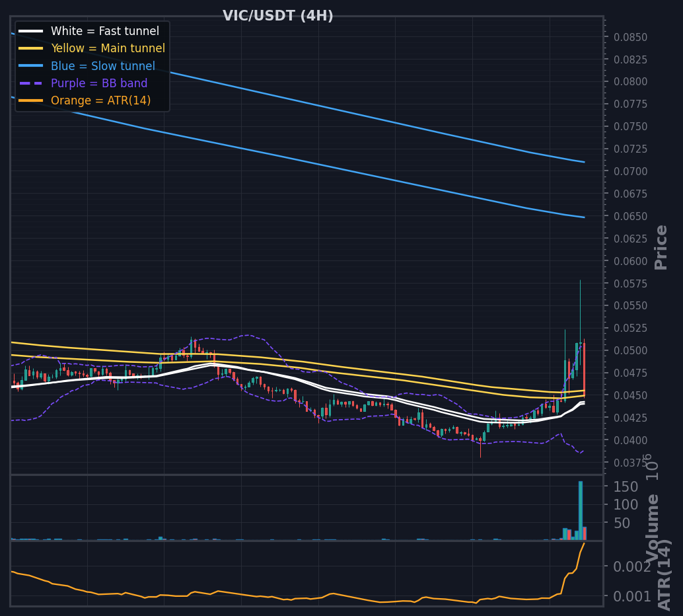The height and width of the screenshot is (616, 683).
Task: Click the orange line swatch in legend
Action: [x=31, y=100]
